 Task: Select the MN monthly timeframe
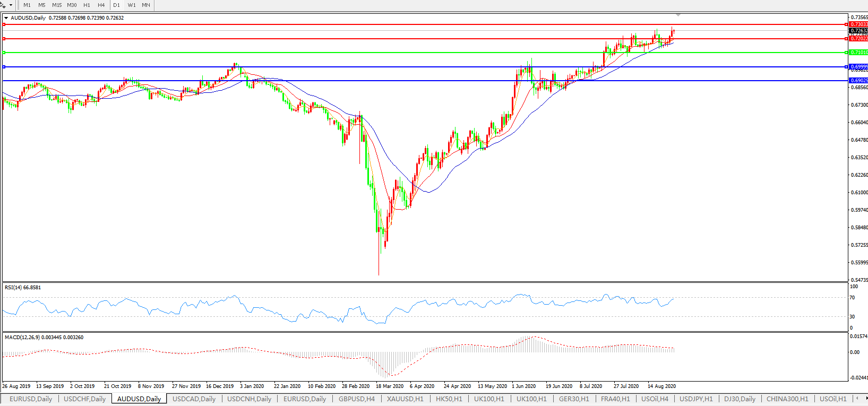[146, 5]
